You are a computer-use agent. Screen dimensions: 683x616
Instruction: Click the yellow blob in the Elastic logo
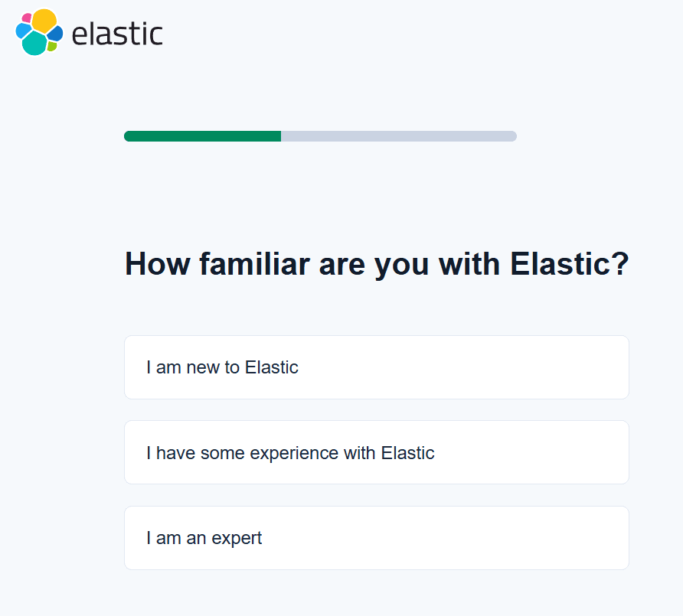point(45,20)
